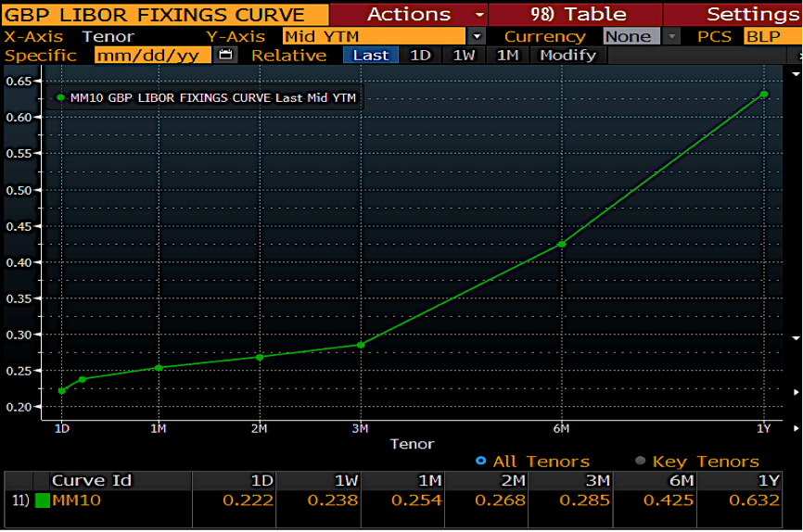Click the 1M data point on the curve
803x532 pixels.
(x=159, y=368)
